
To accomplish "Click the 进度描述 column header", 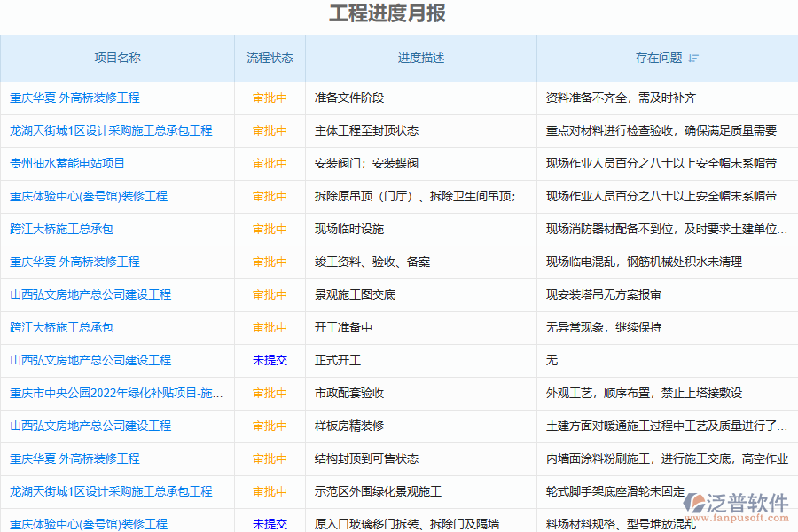I will click(421, 59).
